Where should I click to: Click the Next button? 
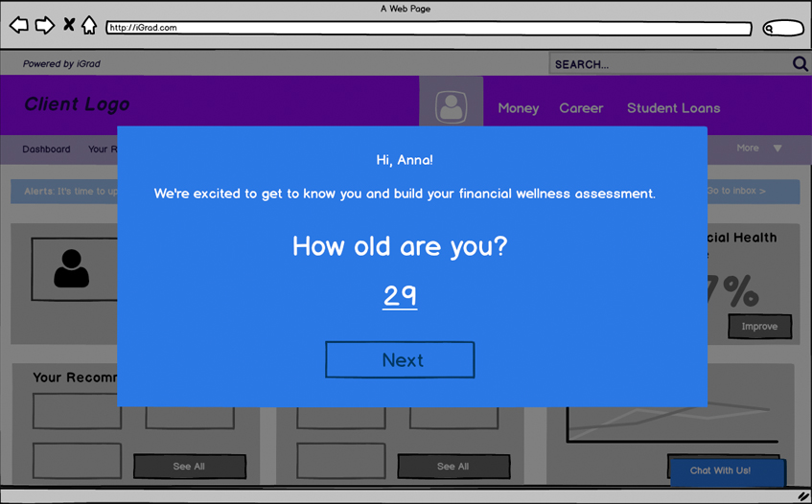pyautogui.click(x=400, y=360)
